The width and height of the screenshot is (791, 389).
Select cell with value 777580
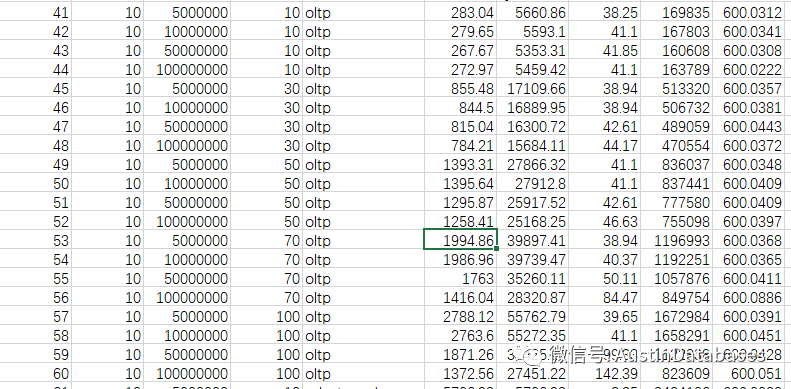click(676, 202)
